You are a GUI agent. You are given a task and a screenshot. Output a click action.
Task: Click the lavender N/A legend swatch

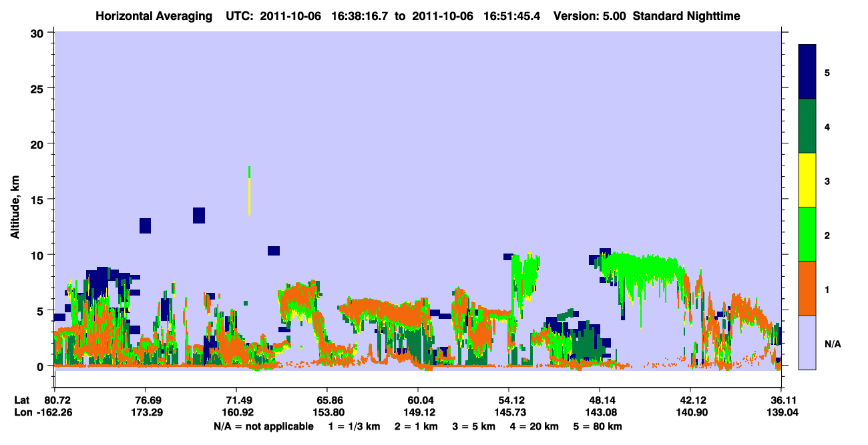pos(807,342)
